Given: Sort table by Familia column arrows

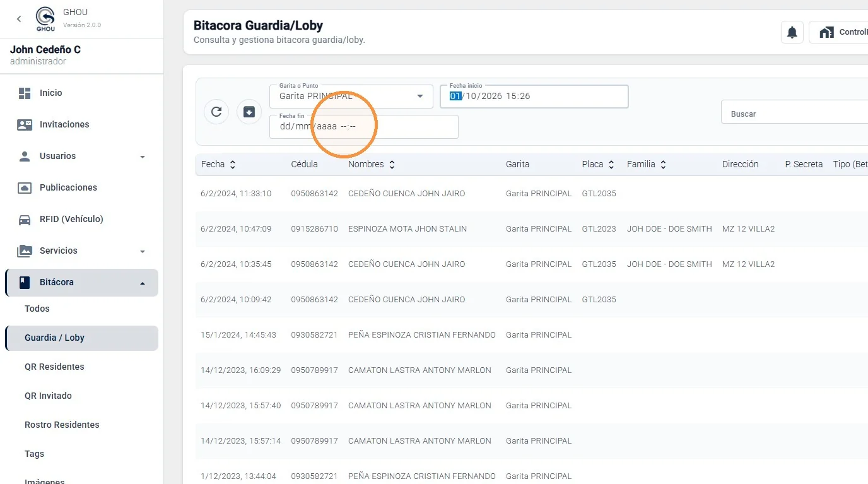Looking at the screenshot, I should [662, 164].
